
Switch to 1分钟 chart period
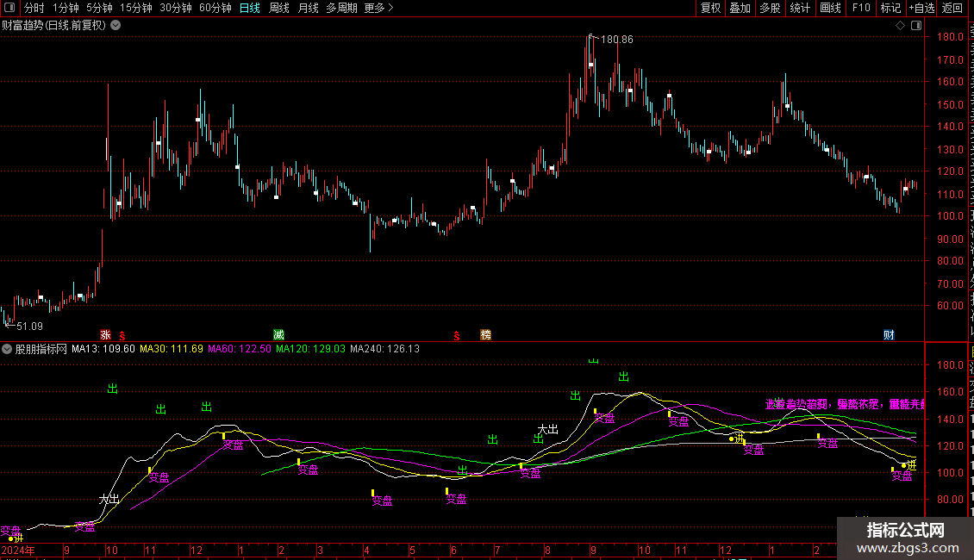click(66, 8)
